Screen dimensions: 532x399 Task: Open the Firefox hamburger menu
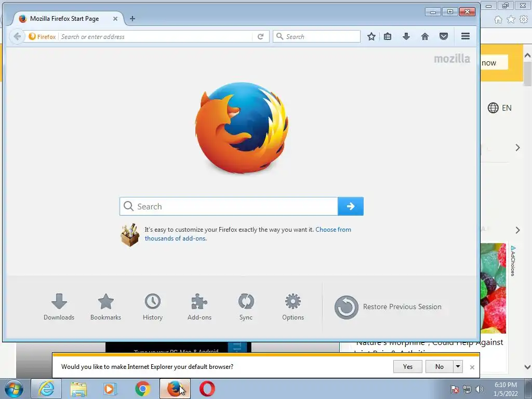[465, 36]
